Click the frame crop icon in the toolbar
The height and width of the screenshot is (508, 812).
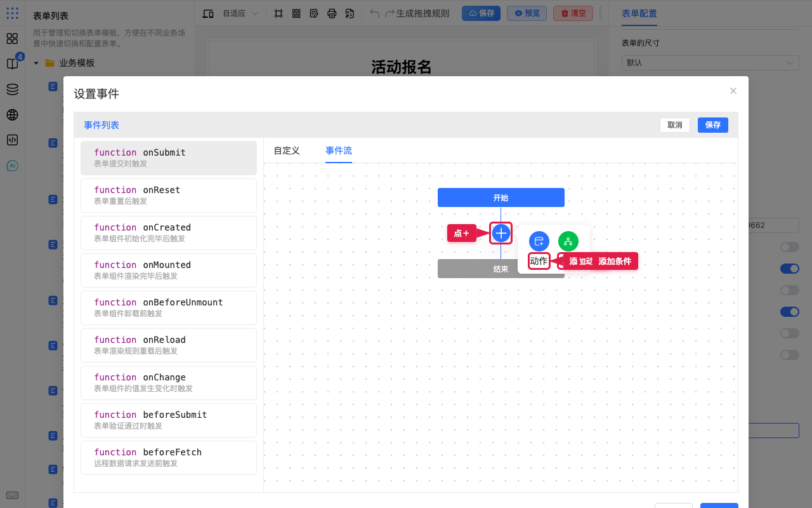click(x=278, y=13)
